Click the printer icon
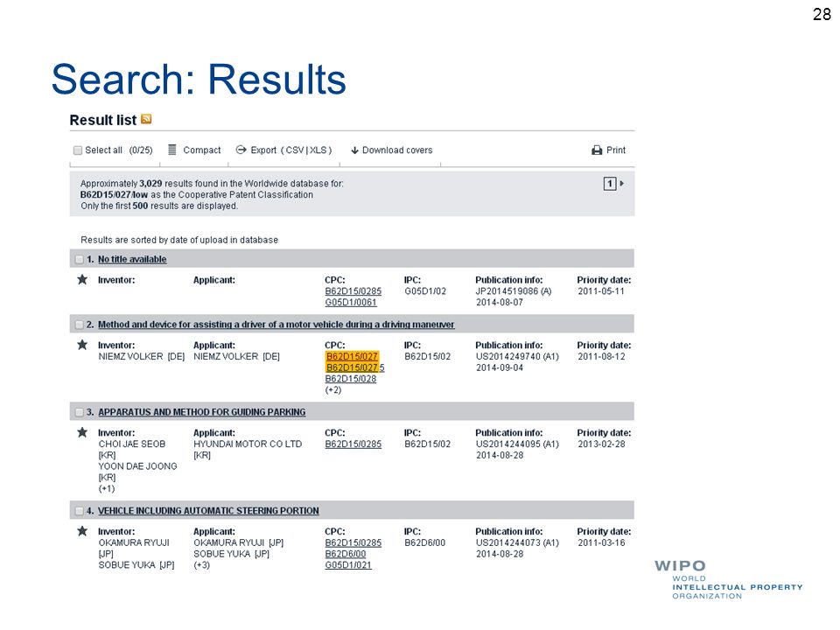Image resolution: width=840 pixels, height=630 pixels. 597,150
